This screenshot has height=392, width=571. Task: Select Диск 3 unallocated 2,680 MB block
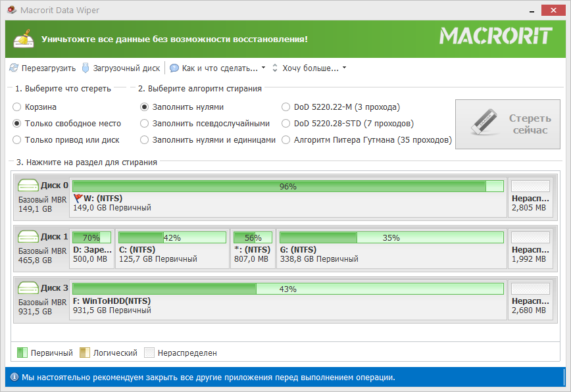[530, 301]
